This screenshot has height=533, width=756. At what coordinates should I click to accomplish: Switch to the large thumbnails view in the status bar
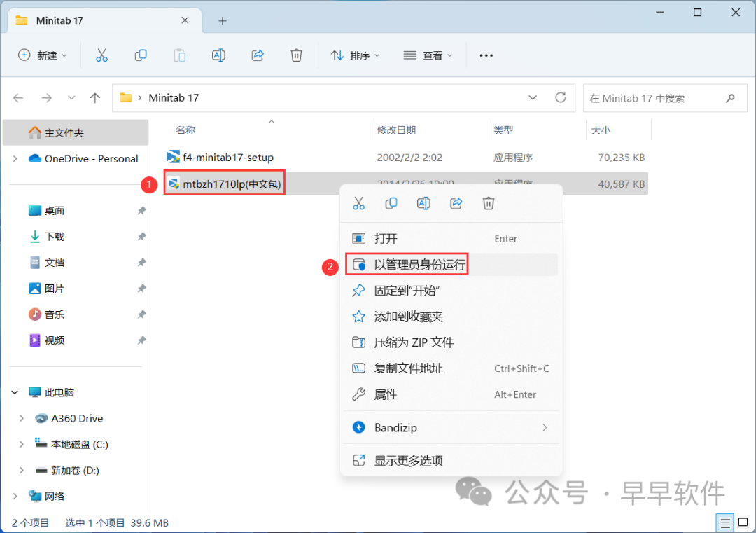(743, 522)
